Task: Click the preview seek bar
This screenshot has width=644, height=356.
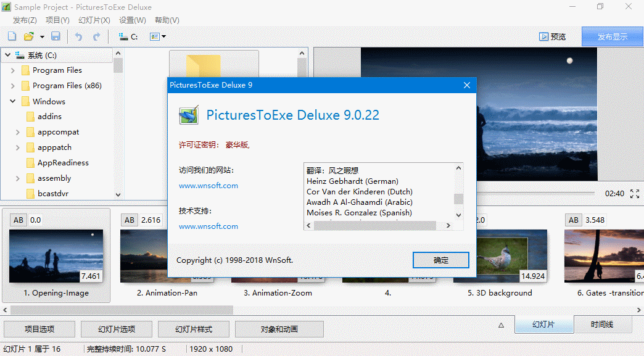Action: tap(535, 192)
